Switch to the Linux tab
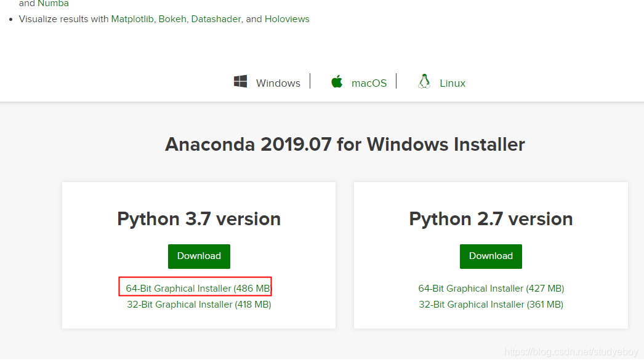 click(452, 83)
